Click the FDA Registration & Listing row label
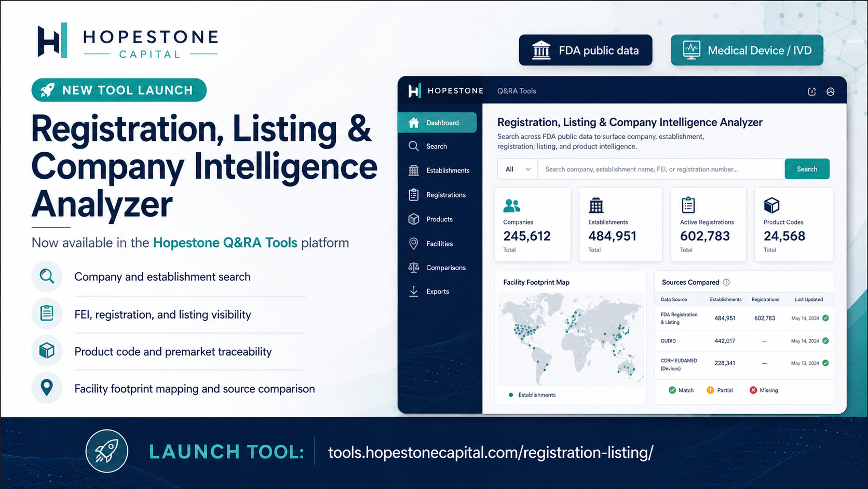The image size is (868, 489). click(679, 319)
